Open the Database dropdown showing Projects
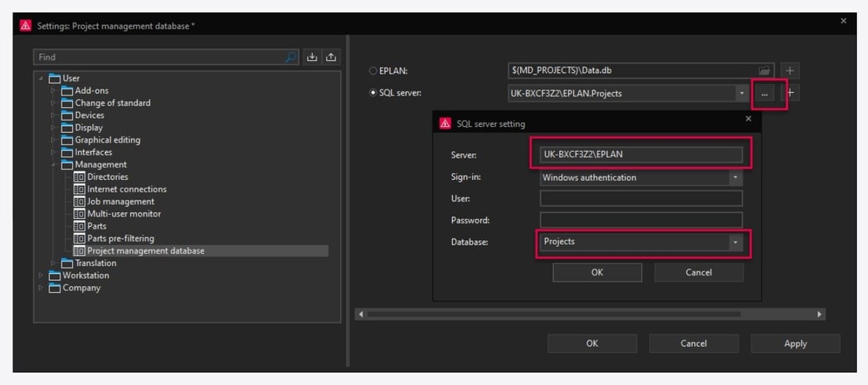Screen dimensions: 868x385 [x=736, y=242]
